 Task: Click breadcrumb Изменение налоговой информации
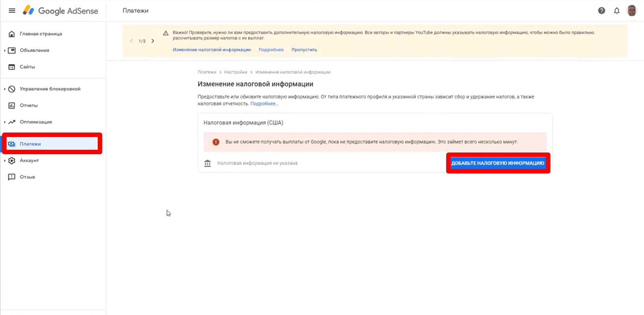tap(293, 72)
